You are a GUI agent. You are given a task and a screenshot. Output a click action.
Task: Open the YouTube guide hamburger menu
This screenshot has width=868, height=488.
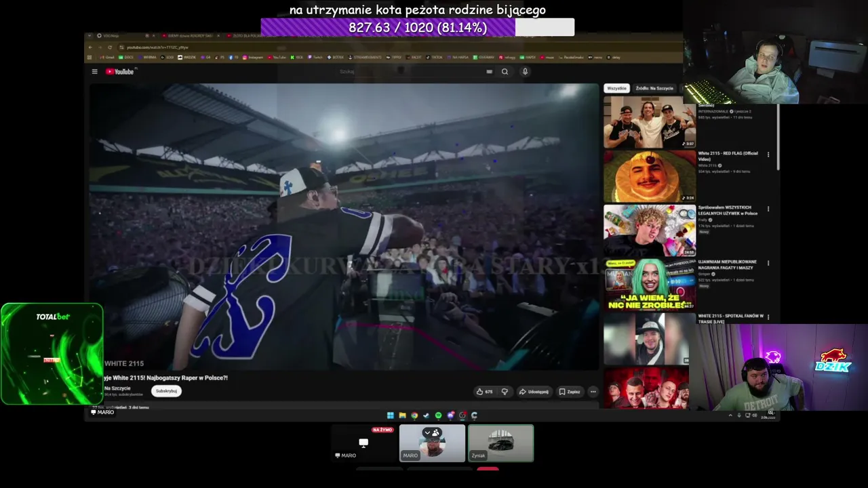(x=95, y=71)
